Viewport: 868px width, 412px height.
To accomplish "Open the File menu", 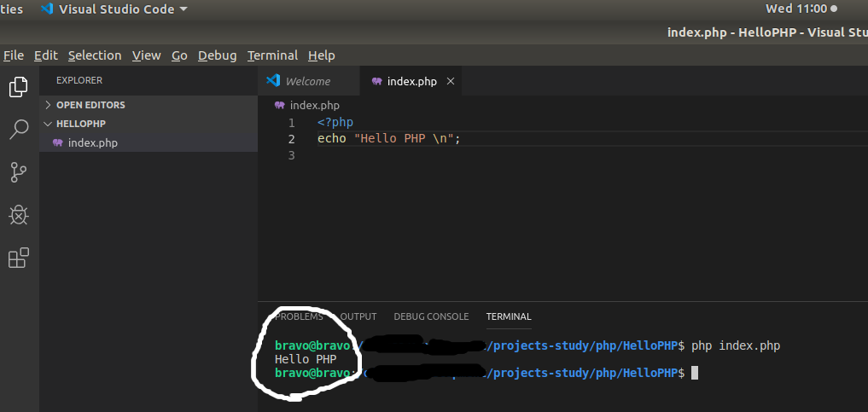I will 14,55.
